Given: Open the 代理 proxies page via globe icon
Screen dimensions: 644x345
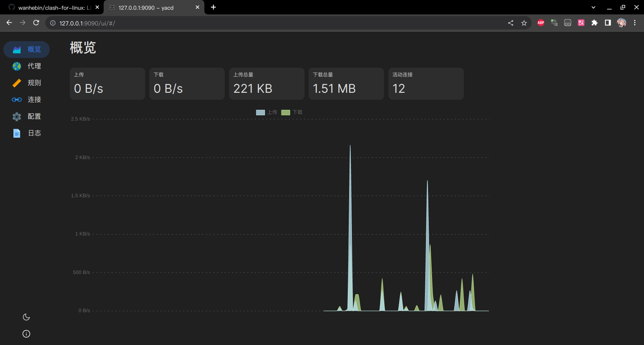Looking at the screenshot, I should (x=16, y=66).
